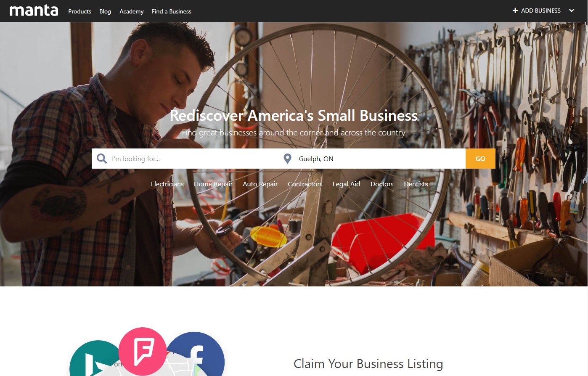Open the Products menu
Viewport: 588px width, 376px height.
click(x=79, y=11)
